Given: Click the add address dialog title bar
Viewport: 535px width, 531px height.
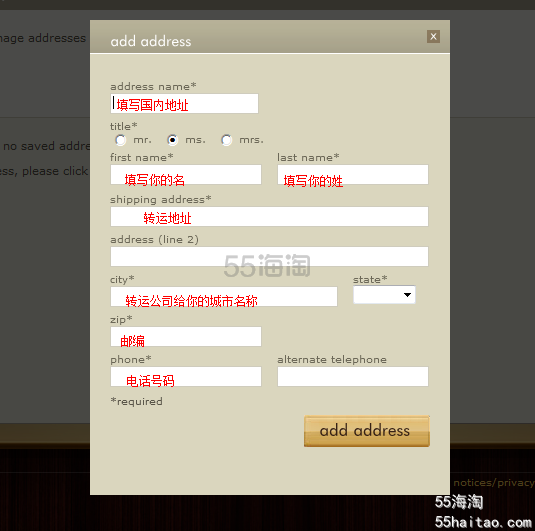Looking at the screenshot, I should (270, 37).
